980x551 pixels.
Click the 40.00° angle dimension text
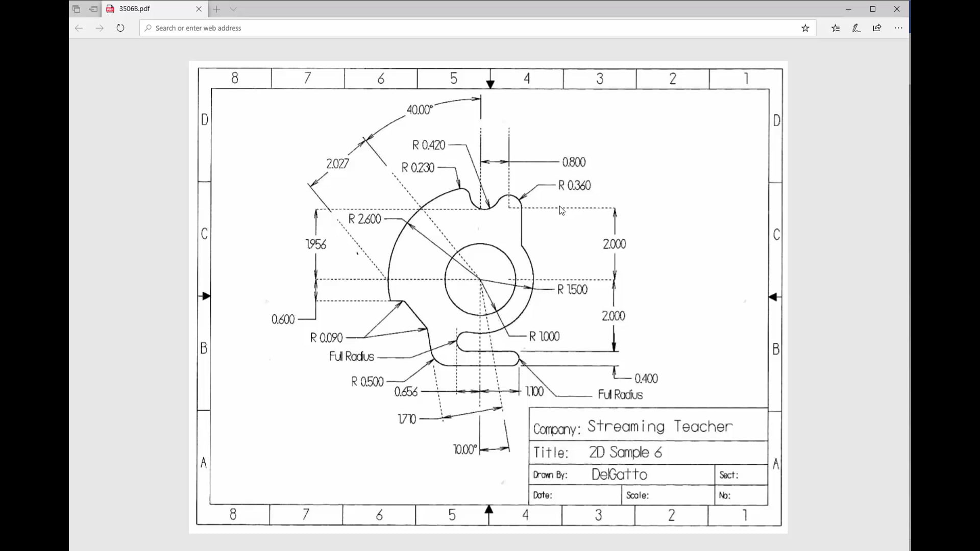coord(420,110)
